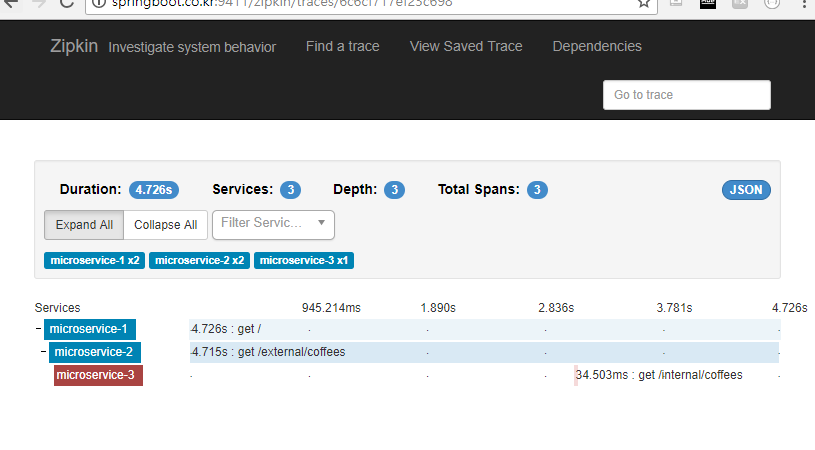Click into the Go to trace field
The height and width of the screenshot is (450, 815).
[687, 95]
